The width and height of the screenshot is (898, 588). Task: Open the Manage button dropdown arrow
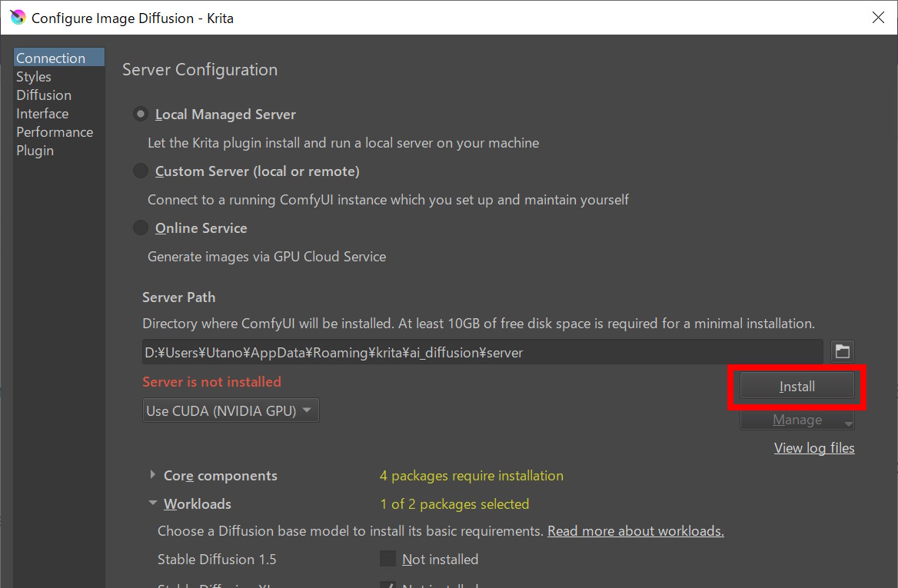[848, 424]
